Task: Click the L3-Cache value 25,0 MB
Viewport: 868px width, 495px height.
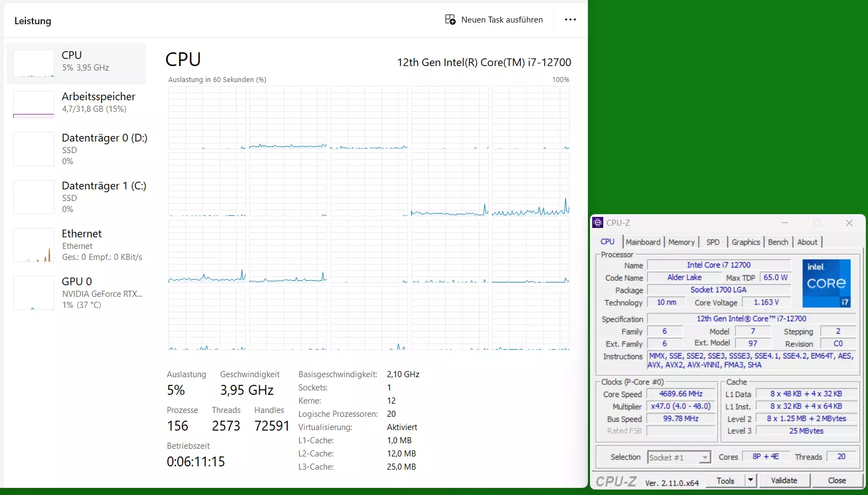Action: (402, 467)
